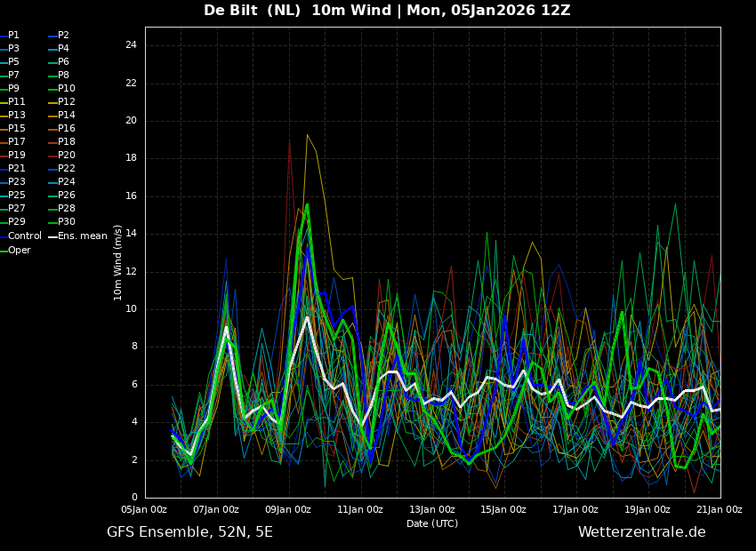The height and width of the screenshot is (551, 756).
Task: Click the Date (UTC) axis label
Action: pyautogui.click(x=432, y=523)
